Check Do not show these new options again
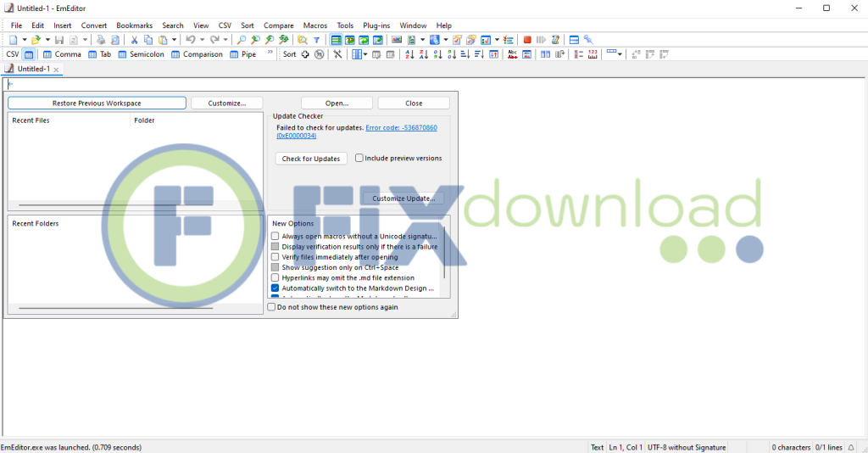868x453 pixels. 271,307
